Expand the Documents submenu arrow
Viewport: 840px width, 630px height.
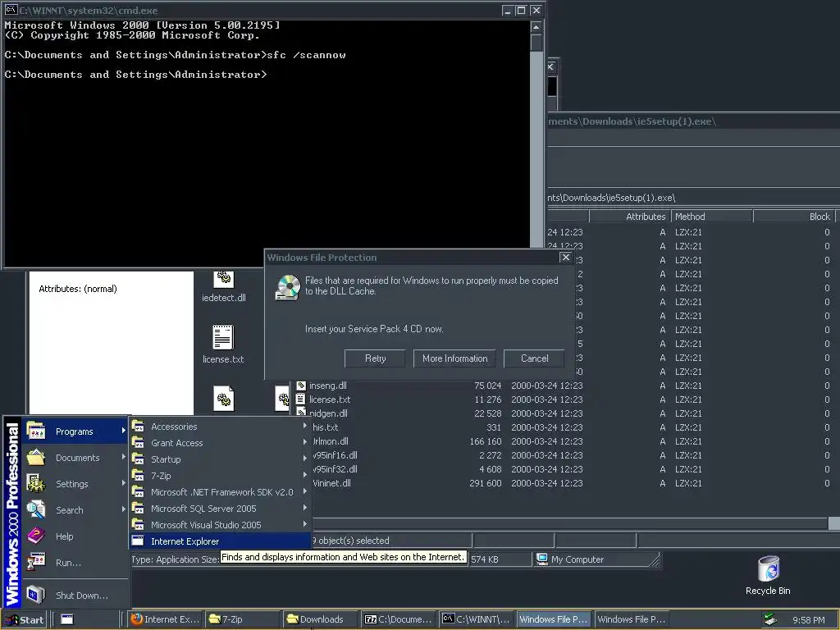click(x=124, y=457)
